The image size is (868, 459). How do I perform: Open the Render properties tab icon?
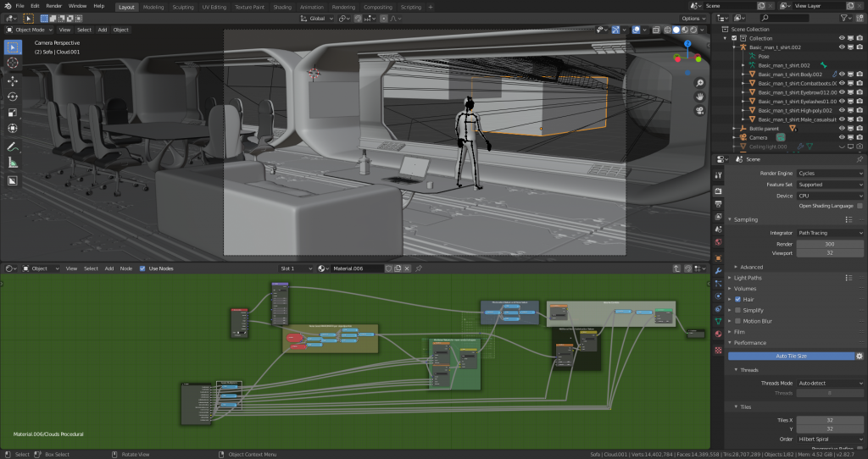point(718,191)
